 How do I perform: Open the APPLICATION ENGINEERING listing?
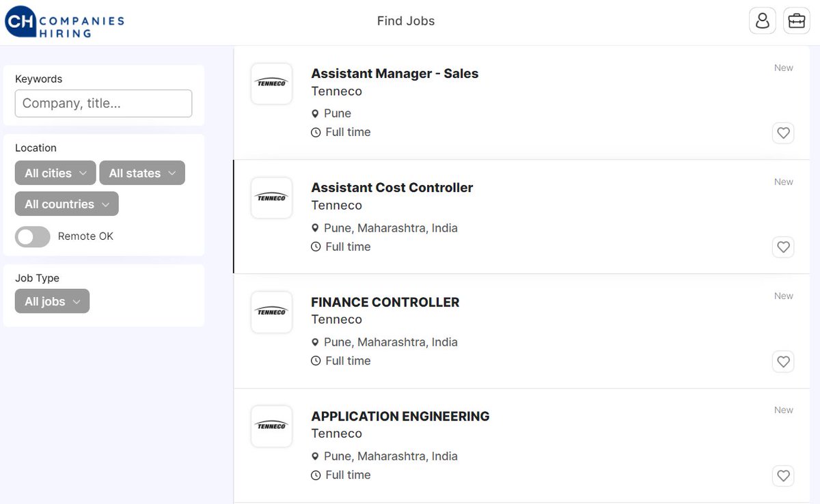(400, 416)
